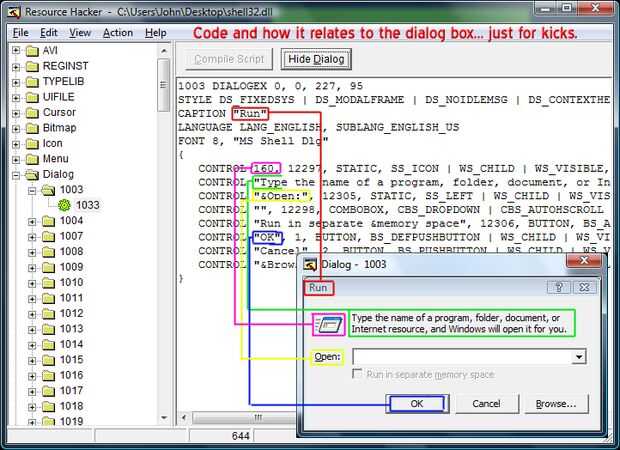Select the Menu folder icon
The height and width of the screenshot is (450, 620).
coord(32,159)
